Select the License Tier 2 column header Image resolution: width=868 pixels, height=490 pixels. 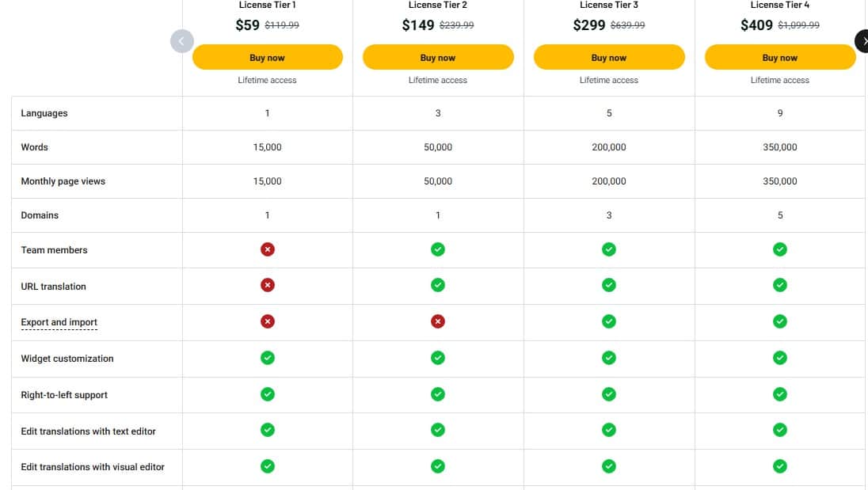[438, 5]
